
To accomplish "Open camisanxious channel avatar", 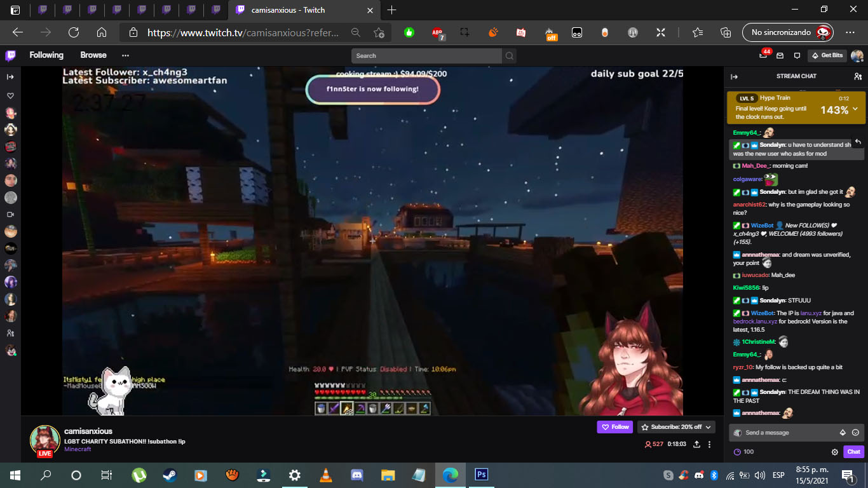I will click(45, 440).
